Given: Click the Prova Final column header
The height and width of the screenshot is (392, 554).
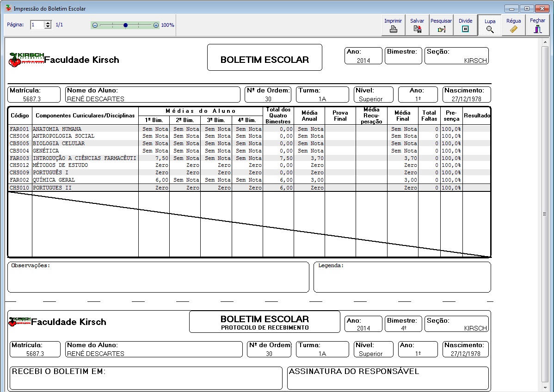Looking at the screenshot, I should click(340, 116).
